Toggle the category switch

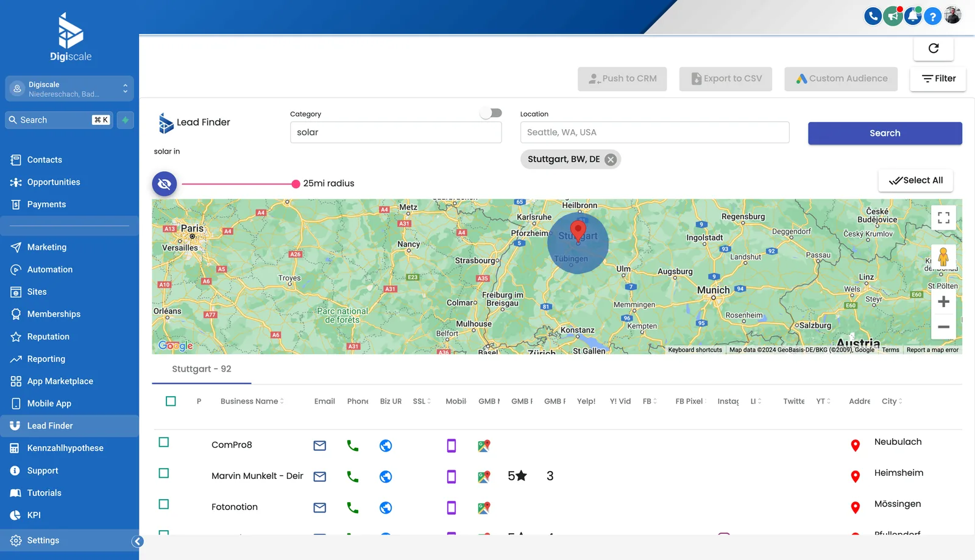[x=491, y=113]
